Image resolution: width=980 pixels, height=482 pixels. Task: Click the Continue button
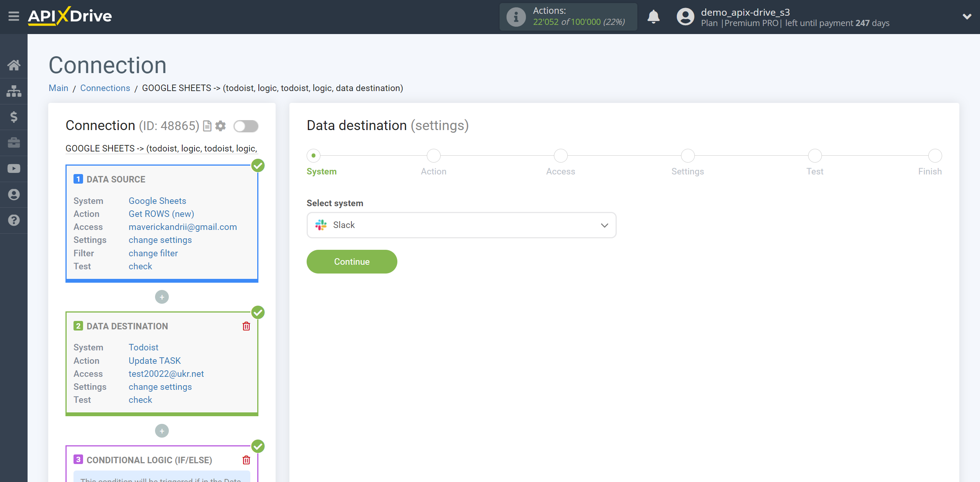(x=352, y=262)
